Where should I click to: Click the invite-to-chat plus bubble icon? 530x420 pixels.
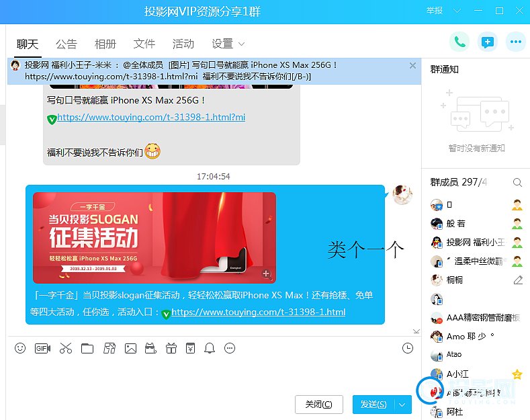tap(487, 42)
